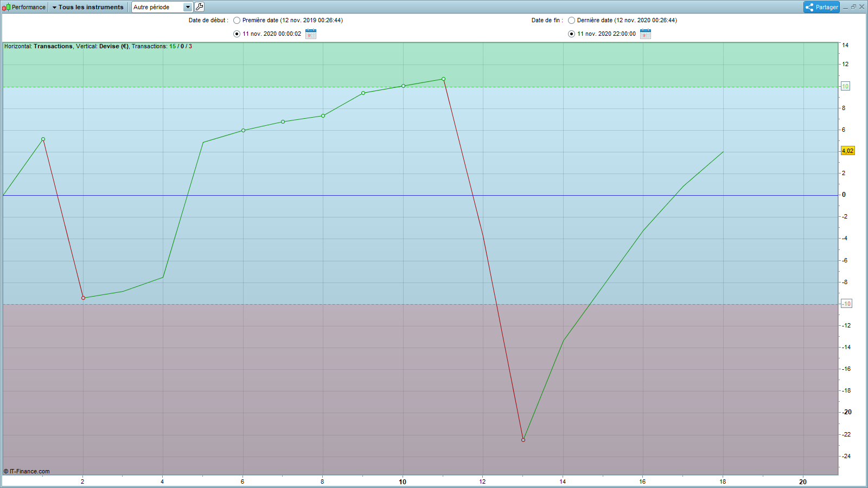Screen dimensions: 868x488
Task: Click the Partager share button
Action: tap(821, 7)
